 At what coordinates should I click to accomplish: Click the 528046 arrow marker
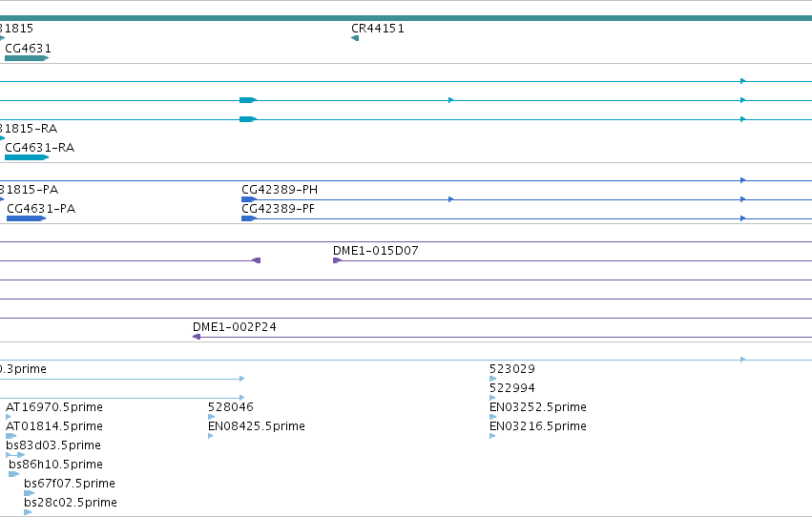pos(211,417)
